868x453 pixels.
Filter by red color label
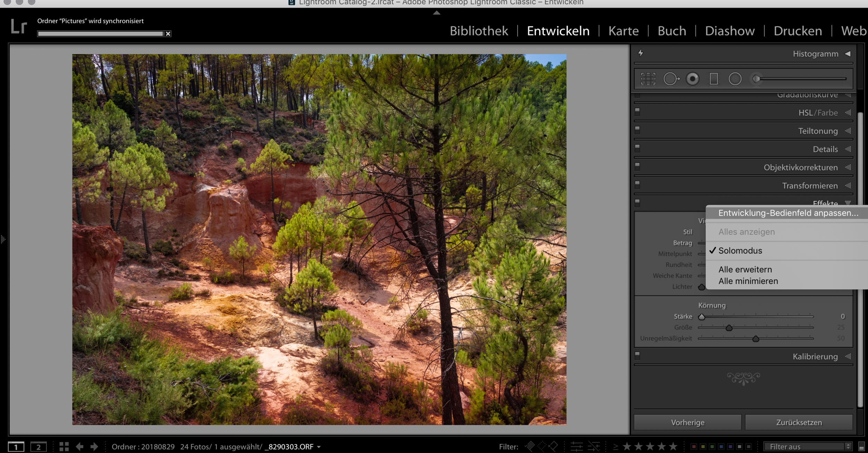pyautogui.click(x=693, y=447)
